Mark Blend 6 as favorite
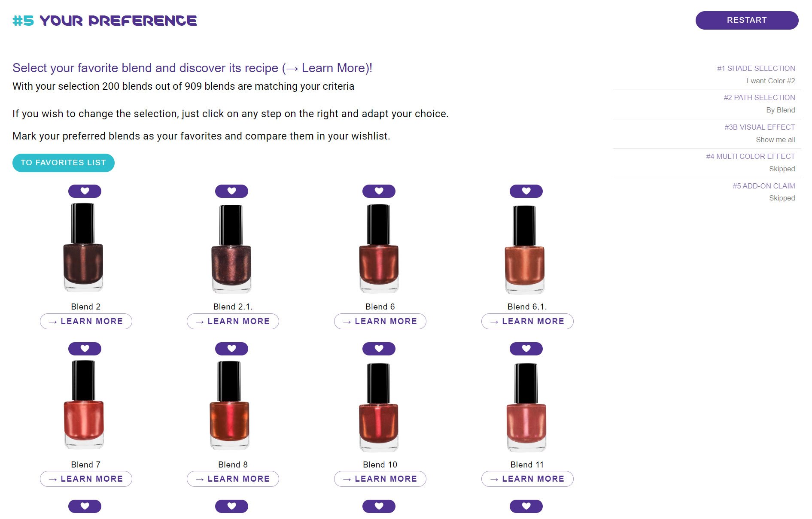The height and width of the screenshot is (519, 812). (x=379, y=191)
